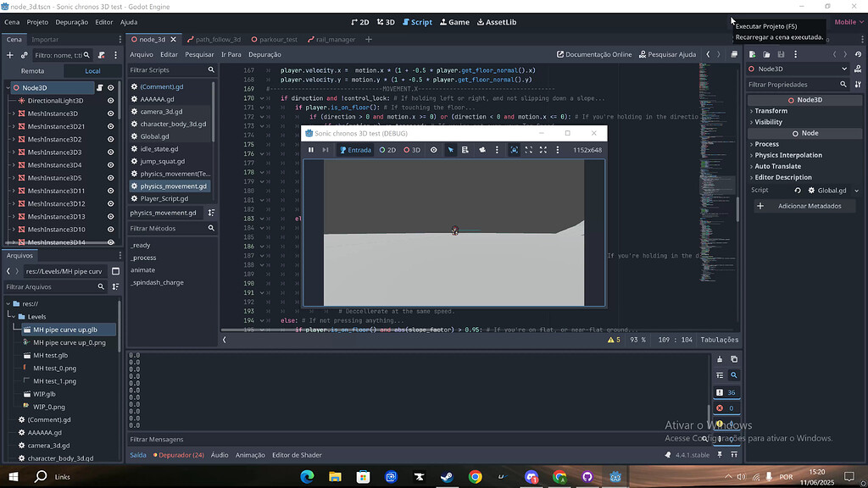This screenshot has height=488, width=868.
Task: Activate the select tool arrow in game toolbar
Action: 451,150
